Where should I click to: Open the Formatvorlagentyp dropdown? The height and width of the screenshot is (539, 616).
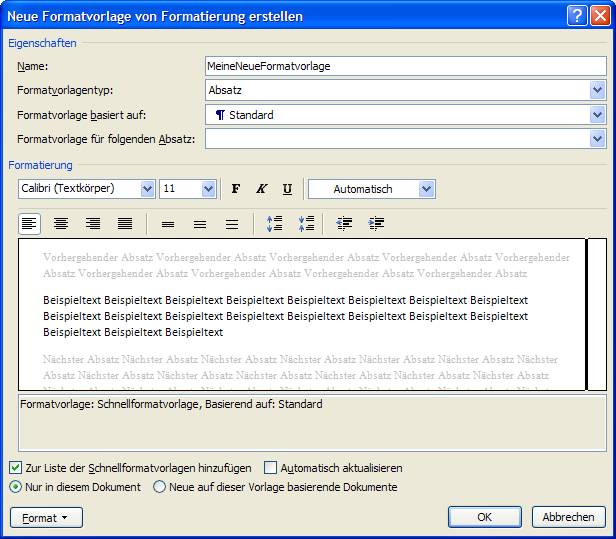[598, 91]
